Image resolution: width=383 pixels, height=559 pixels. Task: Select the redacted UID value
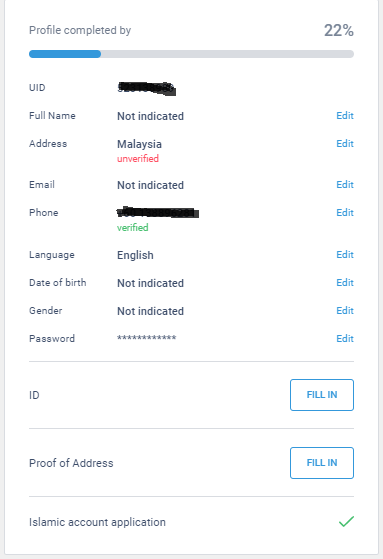click(x=147, y=88)
